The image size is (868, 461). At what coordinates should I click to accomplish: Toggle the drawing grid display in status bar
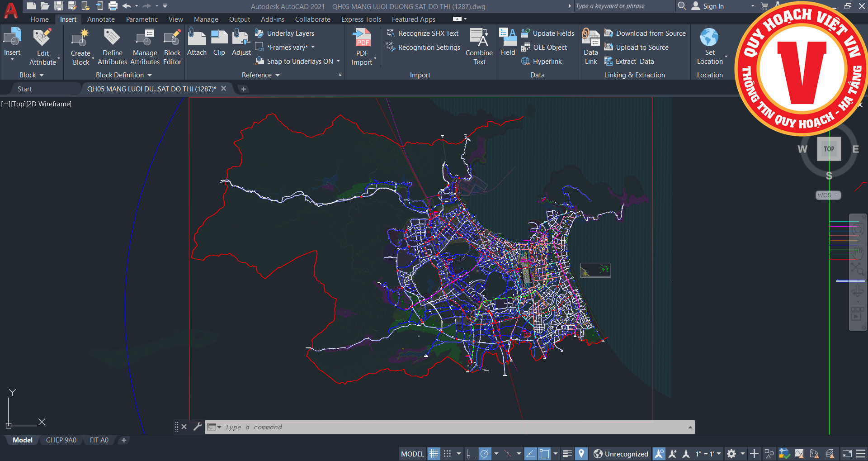(434, 454)
